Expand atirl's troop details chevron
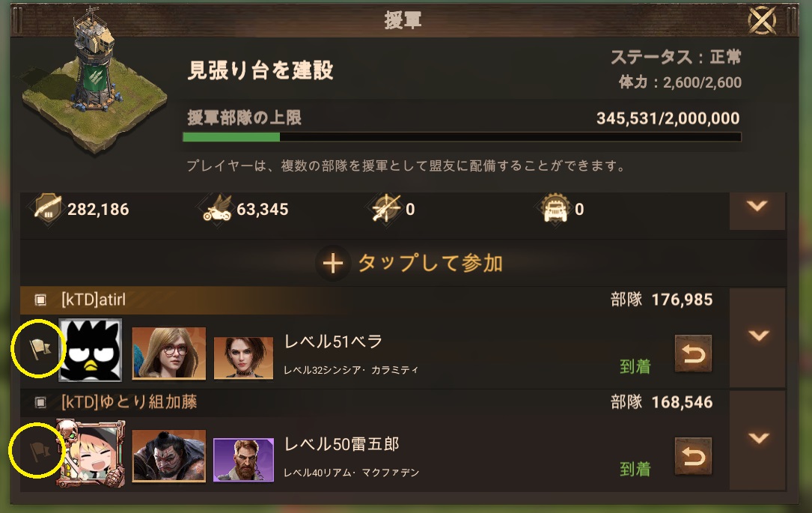 pyautogui.click(x=757, y=336)
